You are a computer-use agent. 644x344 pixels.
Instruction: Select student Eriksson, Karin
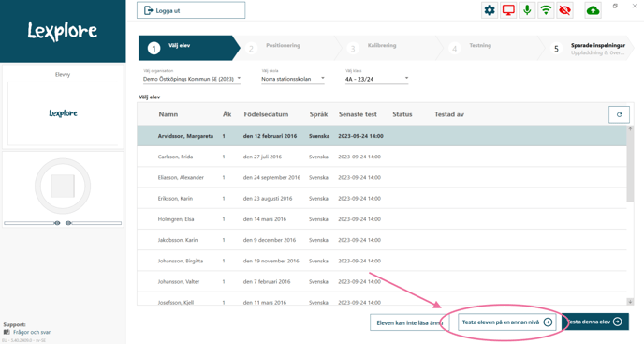382,199
